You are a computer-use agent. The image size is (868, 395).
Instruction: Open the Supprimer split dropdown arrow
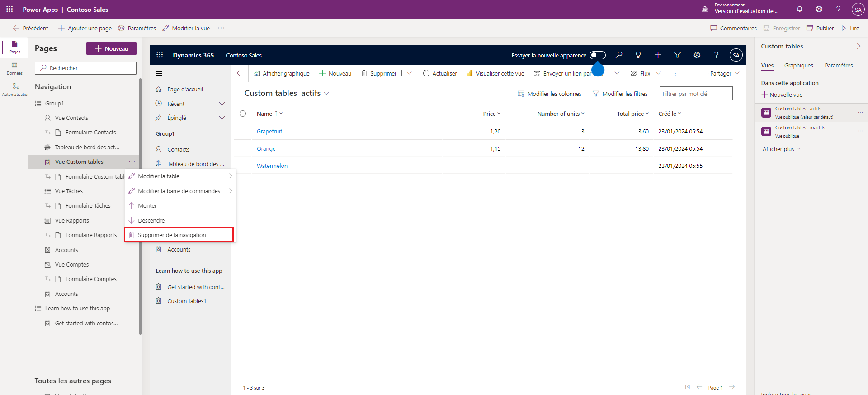(x=409, y=73)
